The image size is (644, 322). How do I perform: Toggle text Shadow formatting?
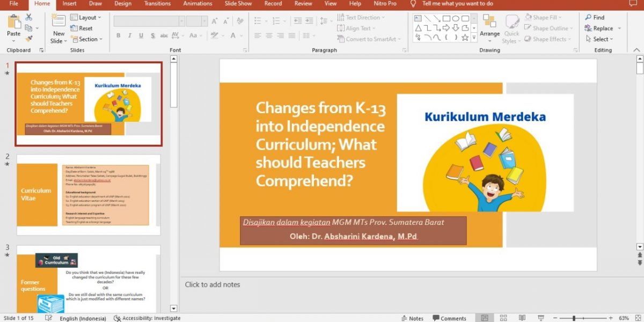click(x=152, y=36)
